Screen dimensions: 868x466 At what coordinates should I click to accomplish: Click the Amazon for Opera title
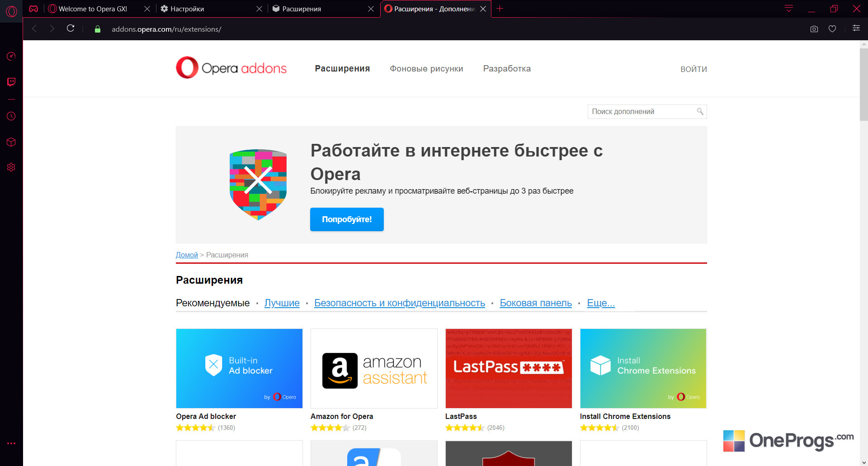tap(342, 416)
